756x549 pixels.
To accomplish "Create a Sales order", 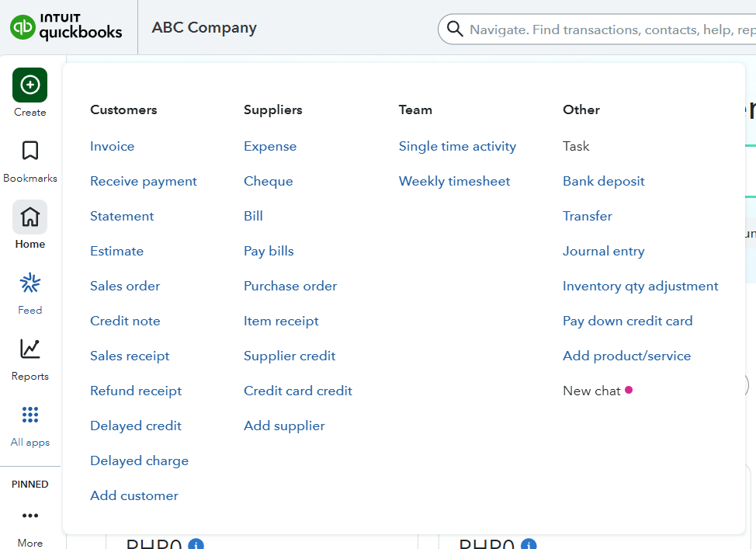I will 125,286.
